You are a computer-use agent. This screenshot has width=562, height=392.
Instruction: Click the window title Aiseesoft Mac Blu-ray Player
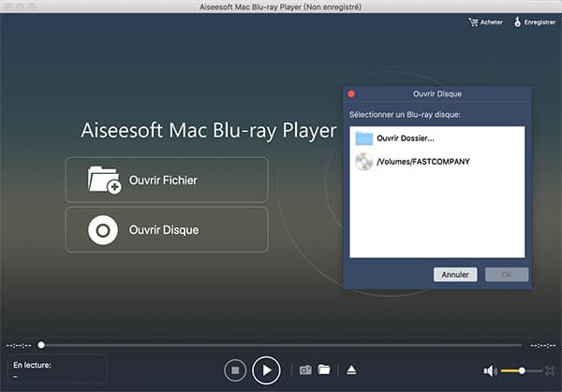[x=280, y=7]
